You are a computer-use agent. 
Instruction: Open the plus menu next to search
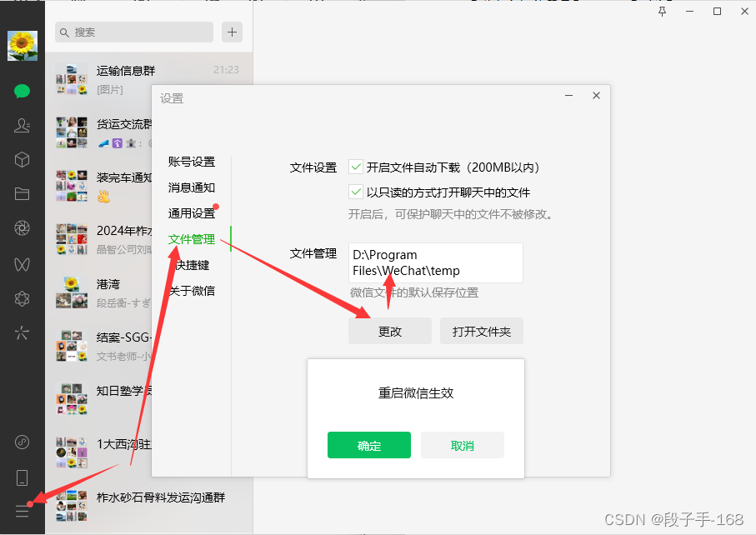pyautogui.click(x=232, y=32)
